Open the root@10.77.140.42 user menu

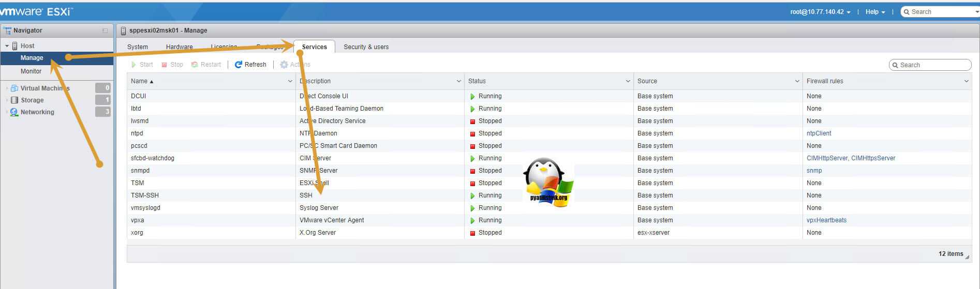[x=820, y=12]
